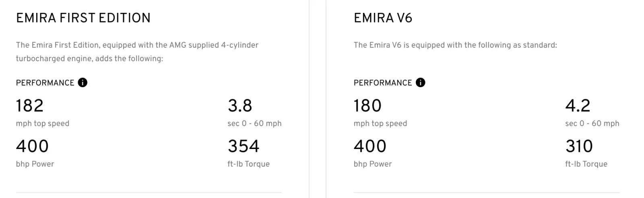
Task: Click the 400 bhp value in Emira V6
Action: click(x=370, y=146)
